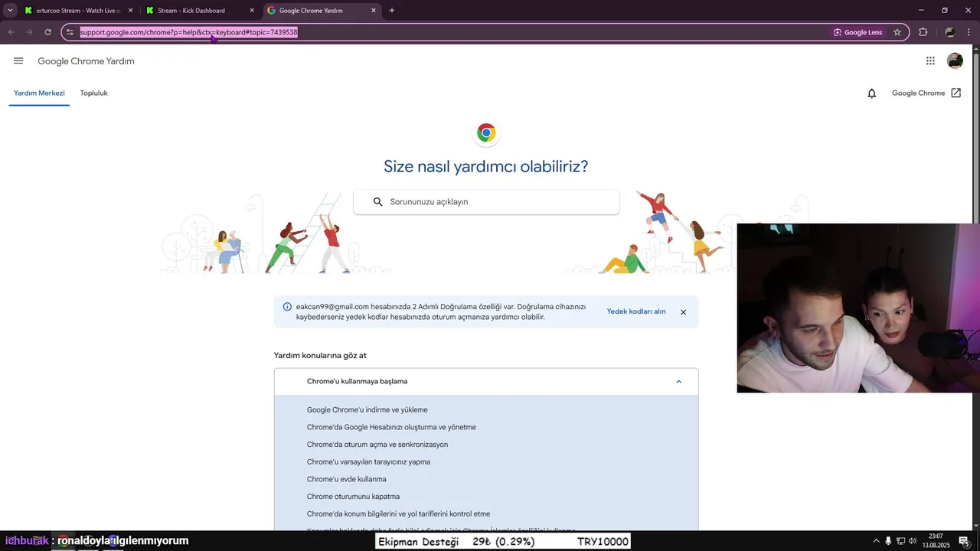Open the volume tray icon
This screenshot has width=980, height=551.
(913, 541)
